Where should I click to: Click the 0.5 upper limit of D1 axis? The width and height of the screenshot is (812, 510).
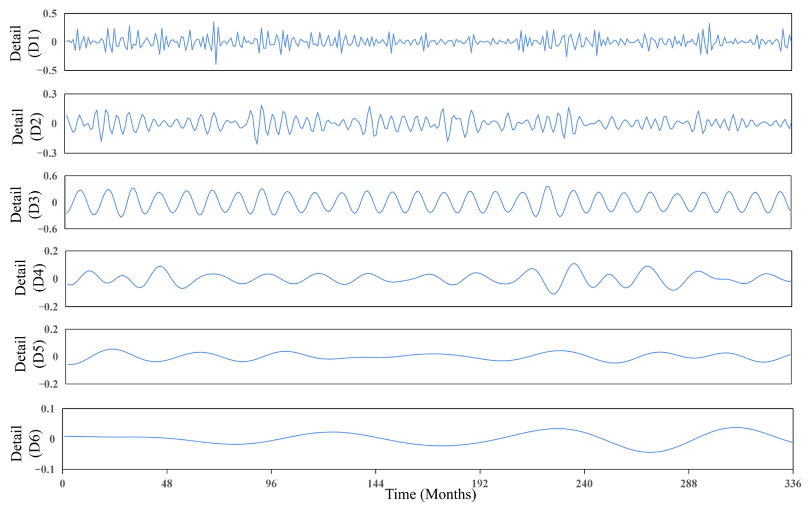[x=50, y=14]
